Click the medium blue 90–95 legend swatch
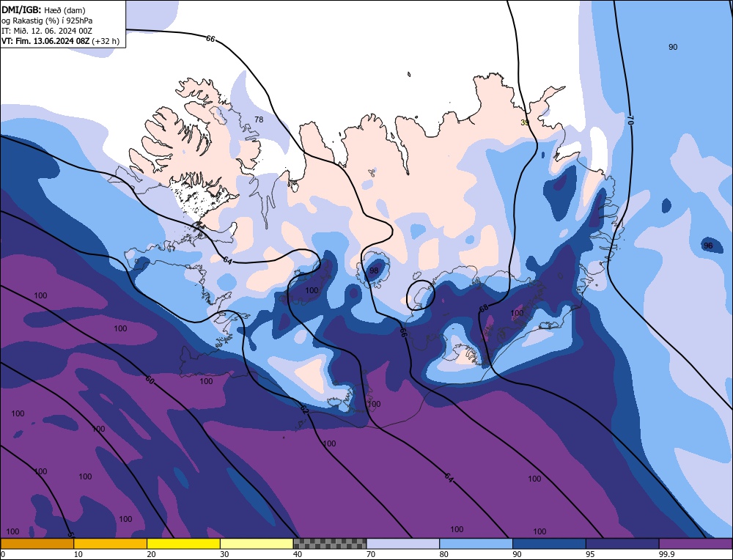The image size is (733, 560). 549,544
